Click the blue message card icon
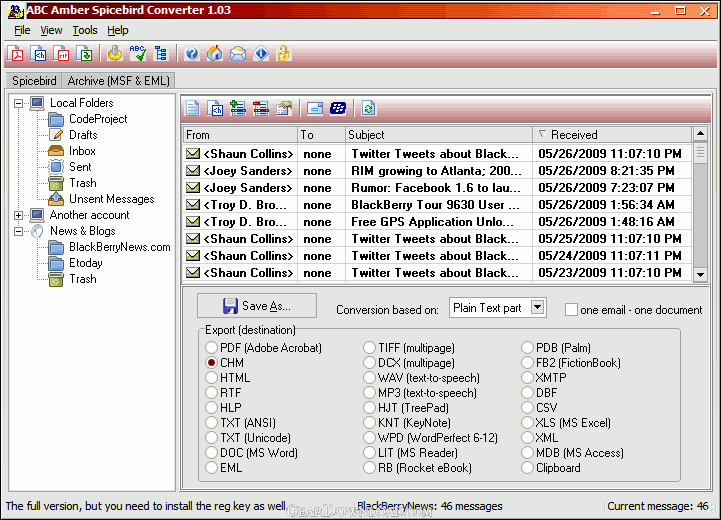Screen dimensions: 721x520 (315, 109)
